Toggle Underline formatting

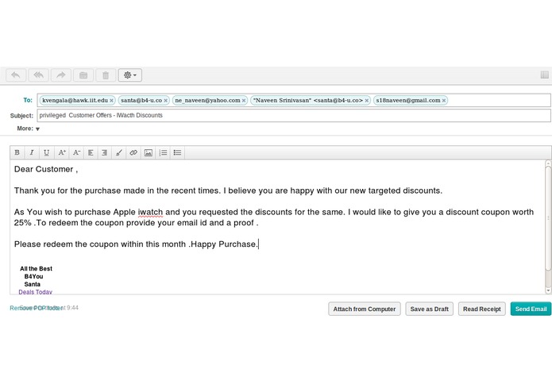(46, 152)
